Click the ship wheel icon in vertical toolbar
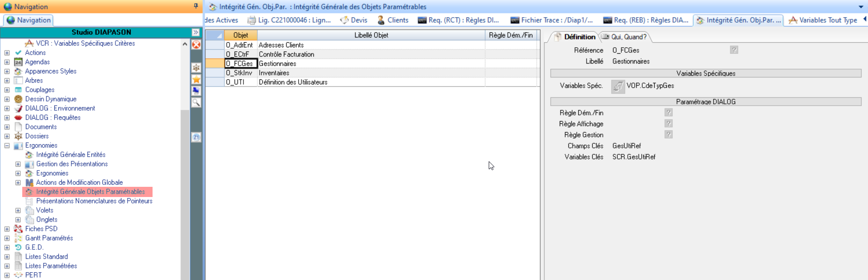 196,68
